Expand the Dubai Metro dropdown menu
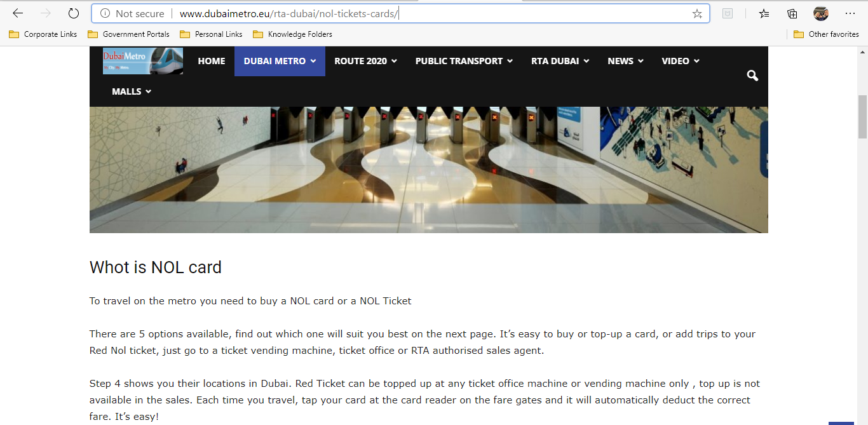The image size is (868, 425). tap(280, 61)
